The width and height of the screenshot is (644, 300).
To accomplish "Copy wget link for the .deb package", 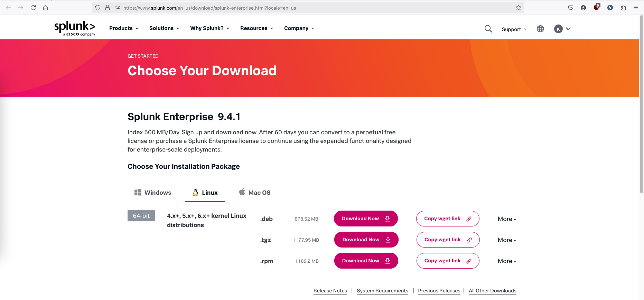I will (x=447, y=219).
